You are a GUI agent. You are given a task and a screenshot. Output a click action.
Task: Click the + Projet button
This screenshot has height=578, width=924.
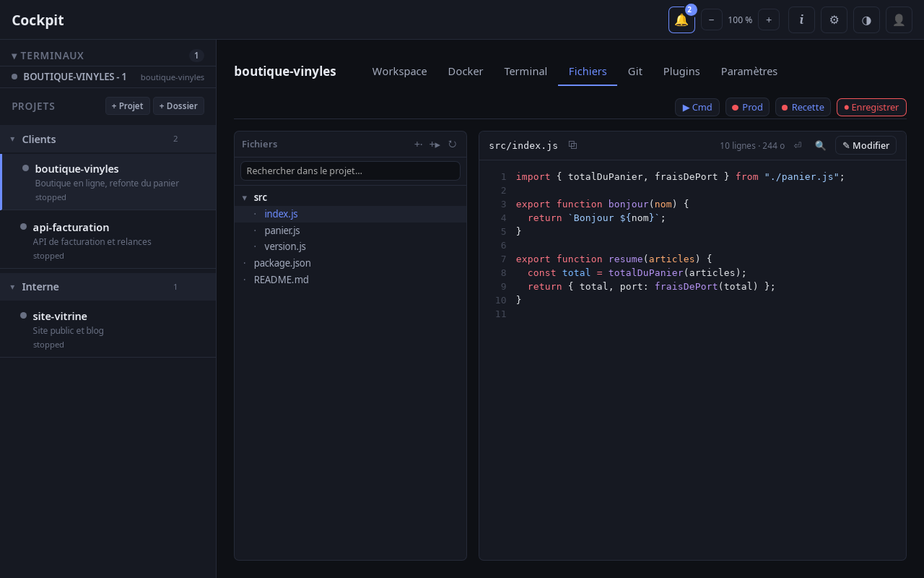coord(128,105)
